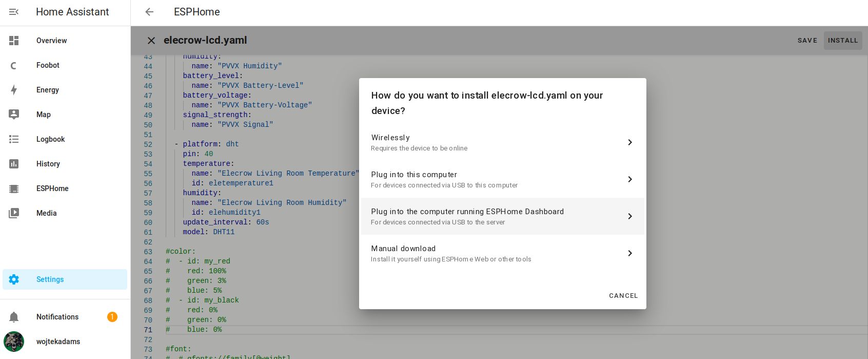Go back with the arrow beside ESPHome
This screenshot has width=868, height=359.
tap(149, 12)
